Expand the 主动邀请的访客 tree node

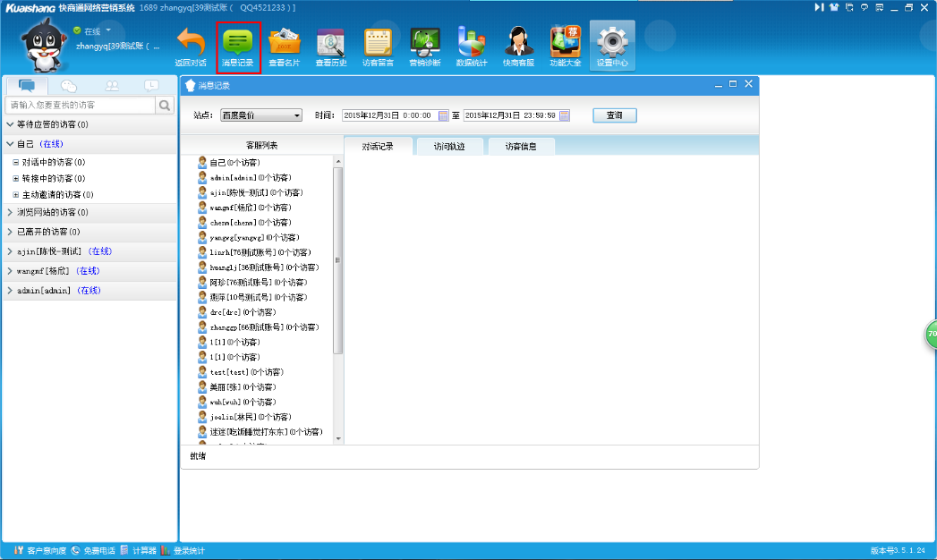[15, 195]
